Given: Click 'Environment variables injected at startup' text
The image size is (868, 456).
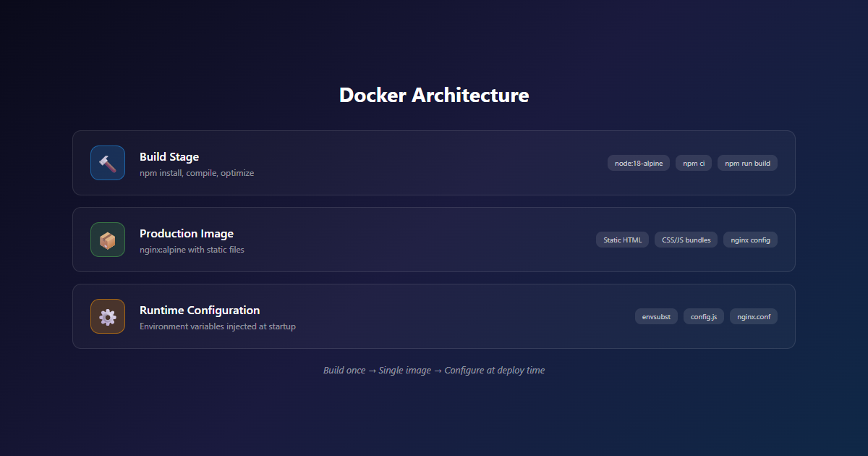Looking at the screenshot, I should point(218,326).
